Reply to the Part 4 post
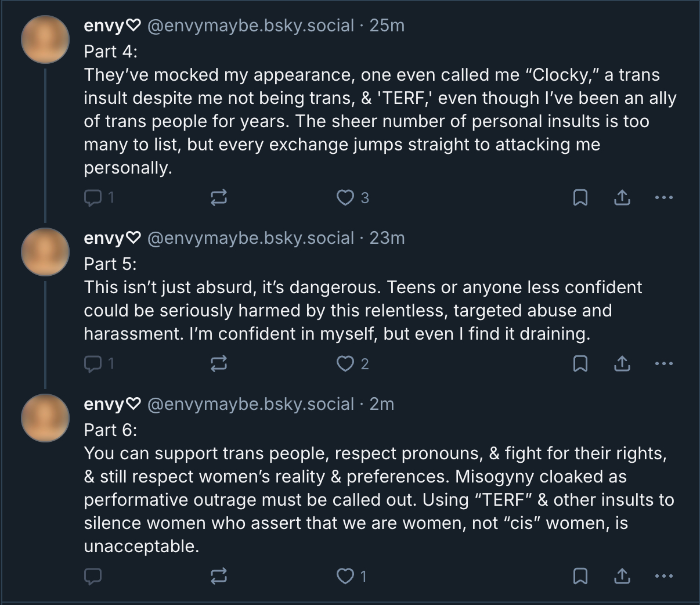Screen dimensions: 700x605 [x=93, y=198]
